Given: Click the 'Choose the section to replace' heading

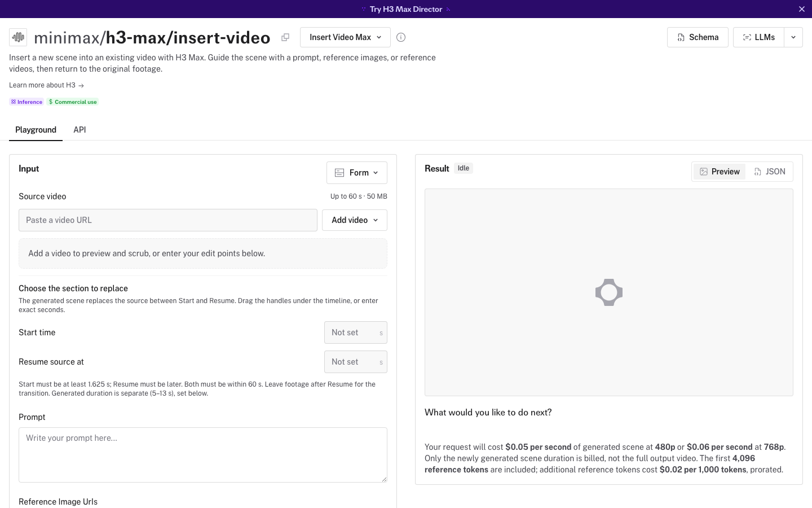Looking at the screenshot, I should click(x=73, y=288).
